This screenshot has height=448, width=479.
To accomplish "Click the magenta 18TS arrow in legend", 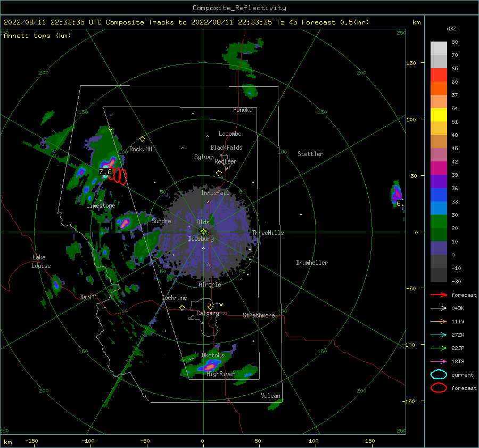I will coord(439,362).
